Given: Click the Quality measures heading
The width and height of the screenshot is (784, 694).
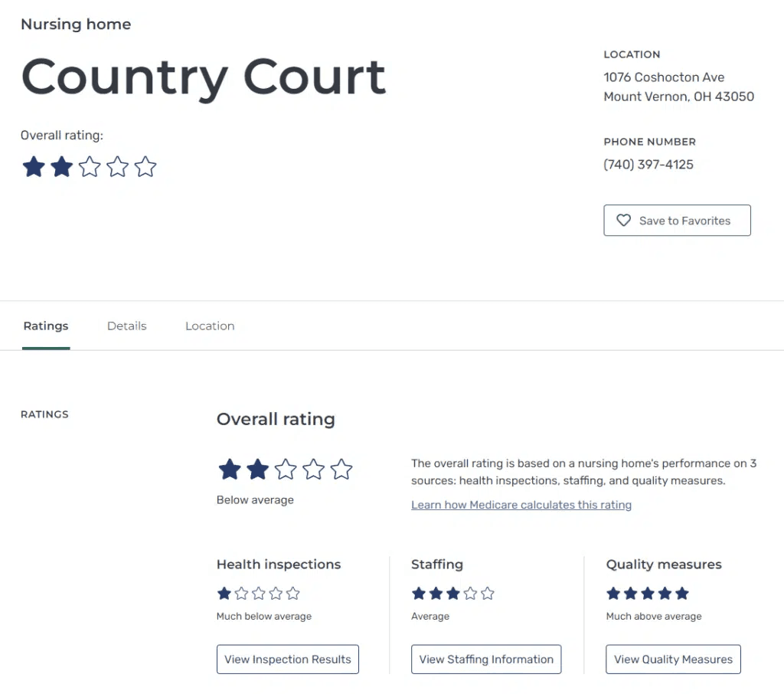Looking at the screenshot, I should tap(663, 565).
